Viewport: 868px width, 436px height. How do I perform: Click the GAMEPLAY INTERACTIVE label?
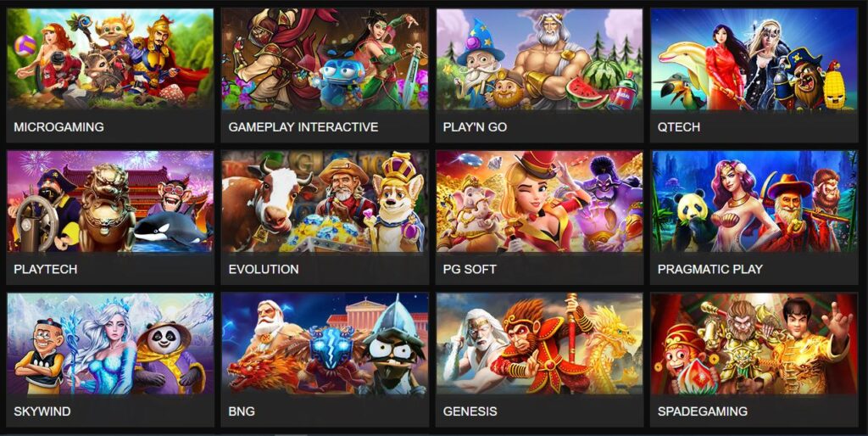click(303, 127)
